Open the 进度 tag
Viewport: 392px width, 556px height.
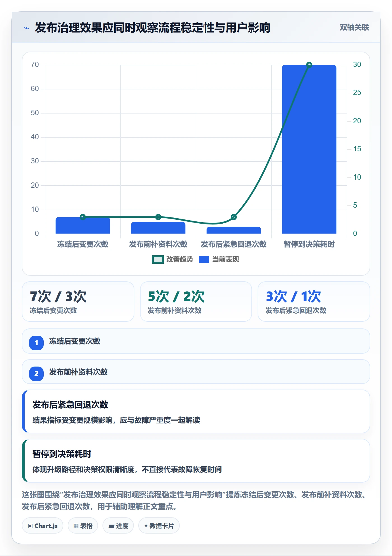(118, 526)
